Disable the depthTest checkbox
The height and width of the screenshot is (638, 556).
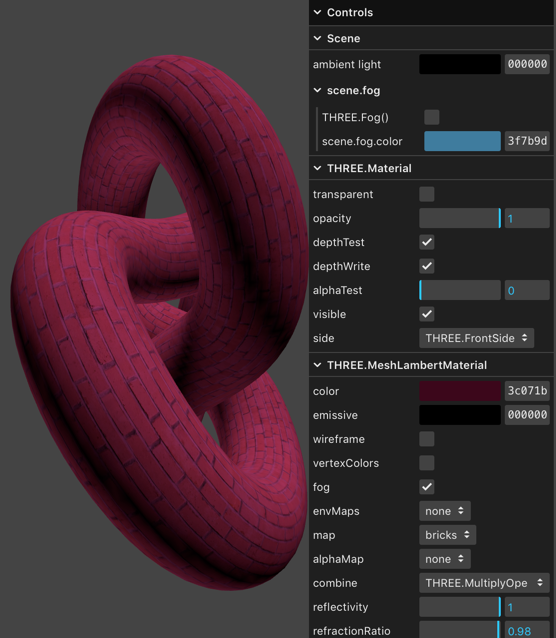point(427,242)
